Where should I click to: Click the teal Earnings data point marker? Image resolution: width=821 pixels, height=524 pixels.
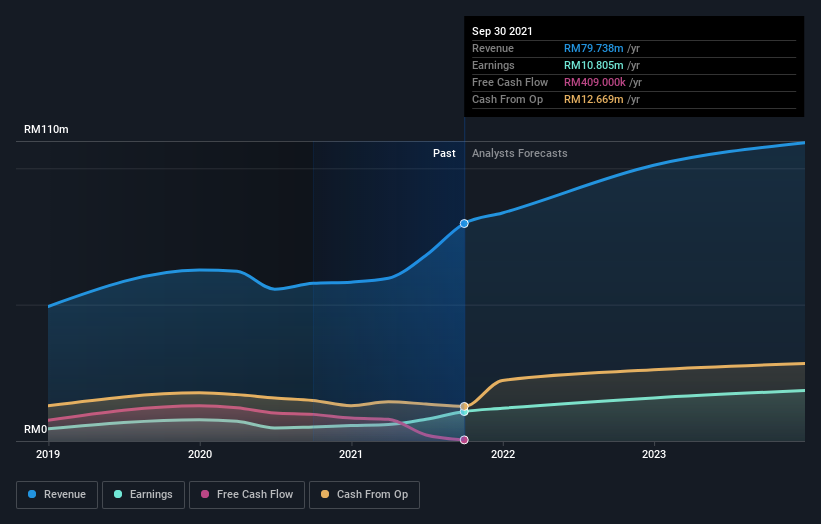pos(464,412)
